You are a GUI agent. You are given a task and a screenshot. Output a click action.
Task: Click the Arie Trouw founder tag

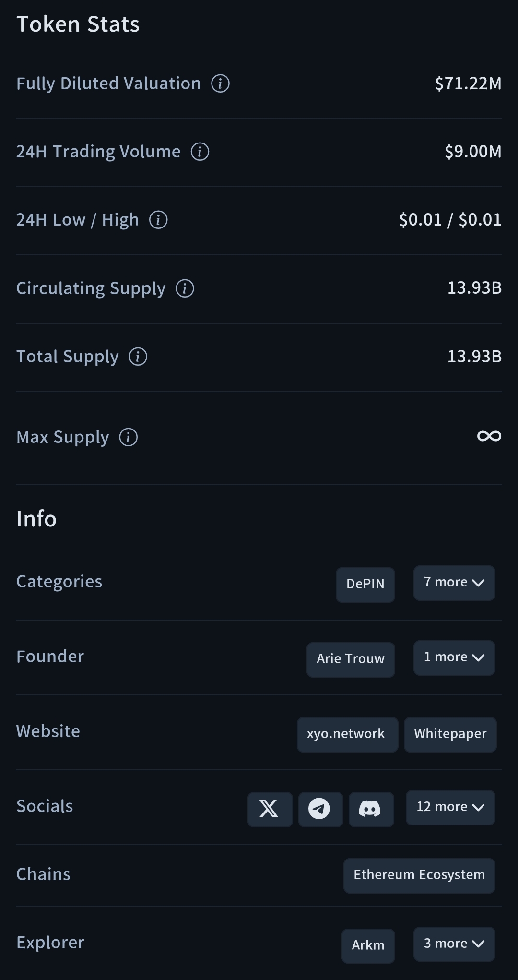[350, 659]
